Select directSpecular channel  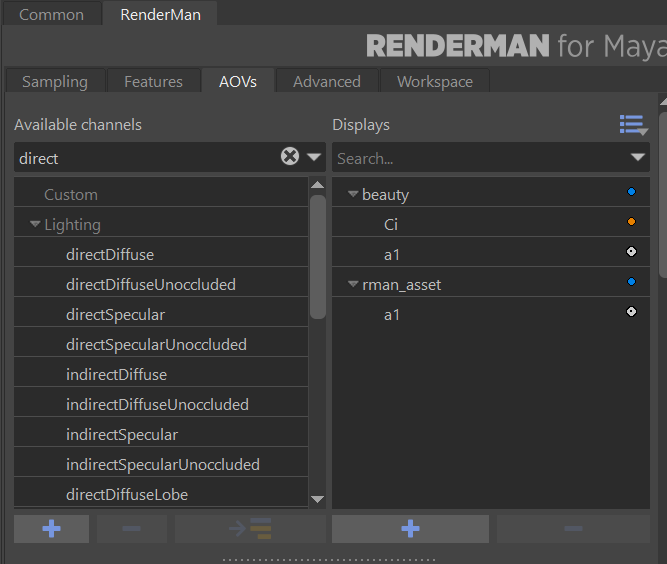(161, 314)
